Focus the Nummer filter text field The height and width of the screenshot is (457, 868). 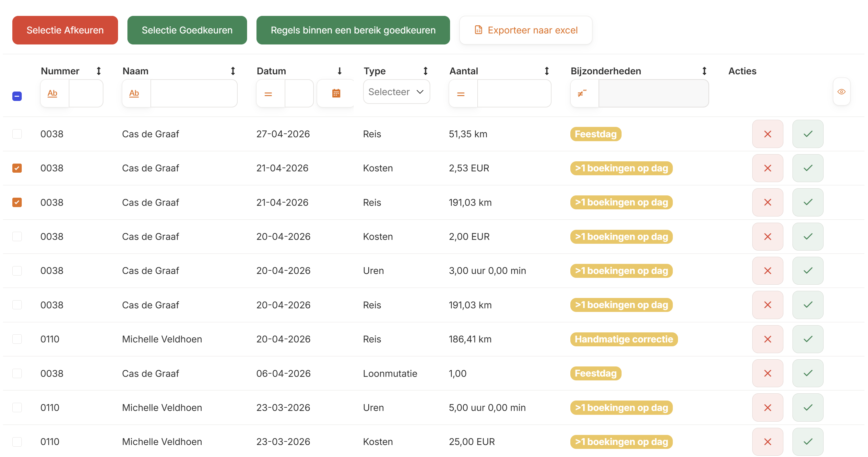[86, 93]
